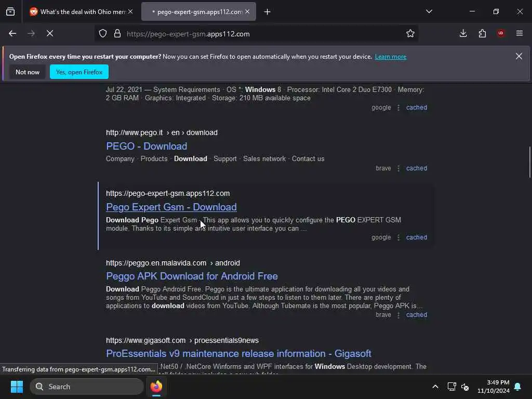Viewport: 532px width, 399px height.
Task: Open the notification bell icon
Action: tap(518, 387)
